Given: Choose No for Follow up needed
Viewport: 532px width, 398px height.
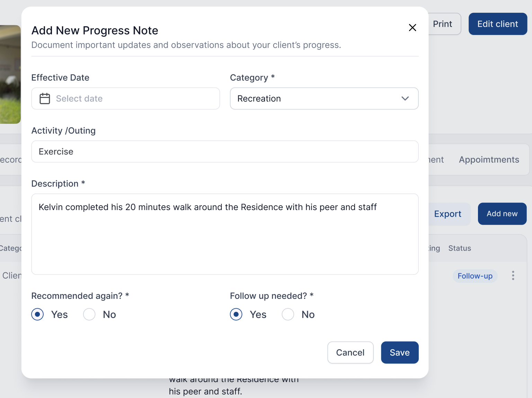Looking at the screenshot, I should (x=288, y=315).
